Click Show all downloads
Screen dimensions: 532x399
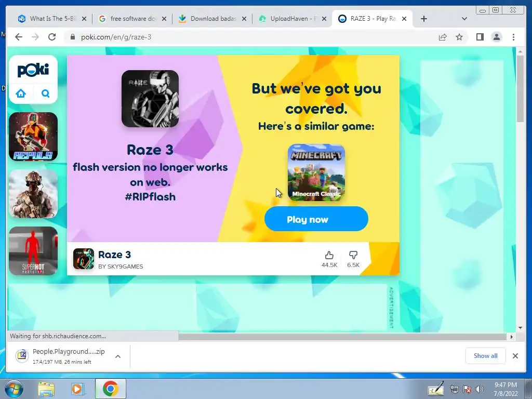click(x=486, y=355)
